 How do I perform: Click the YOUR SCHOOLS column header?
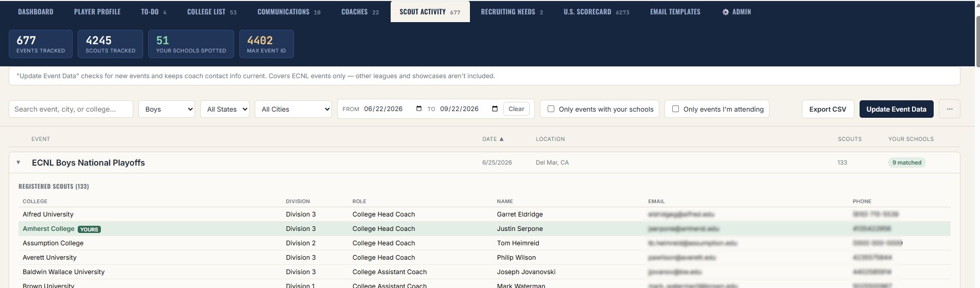(x=911, y=139)
